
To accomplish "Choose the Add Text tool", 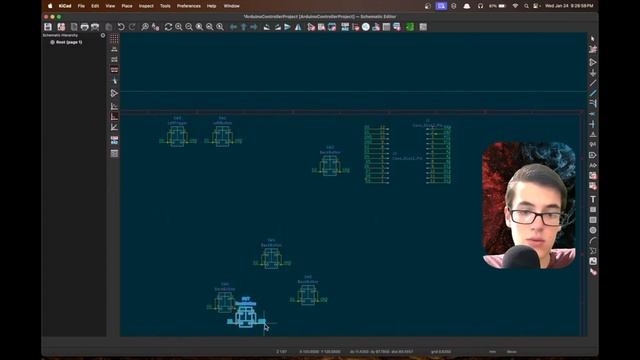I will click(x=593, y=199).
